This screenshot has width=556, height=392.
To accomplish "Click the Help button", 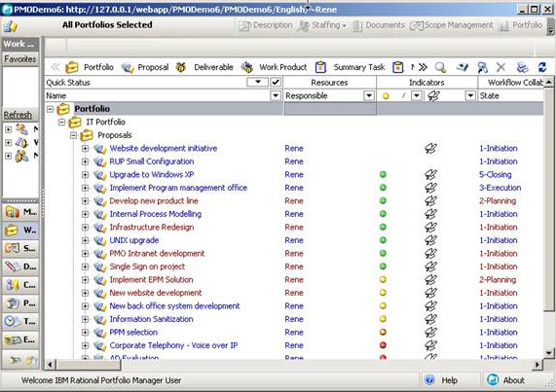I will 442,380.
